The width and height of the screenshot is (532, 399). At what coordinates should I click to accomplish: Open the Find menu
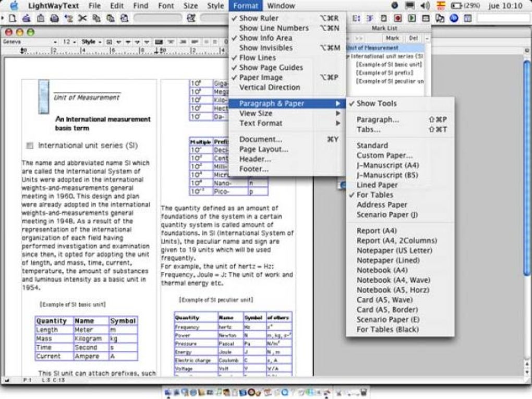click(x=140, y=5)
